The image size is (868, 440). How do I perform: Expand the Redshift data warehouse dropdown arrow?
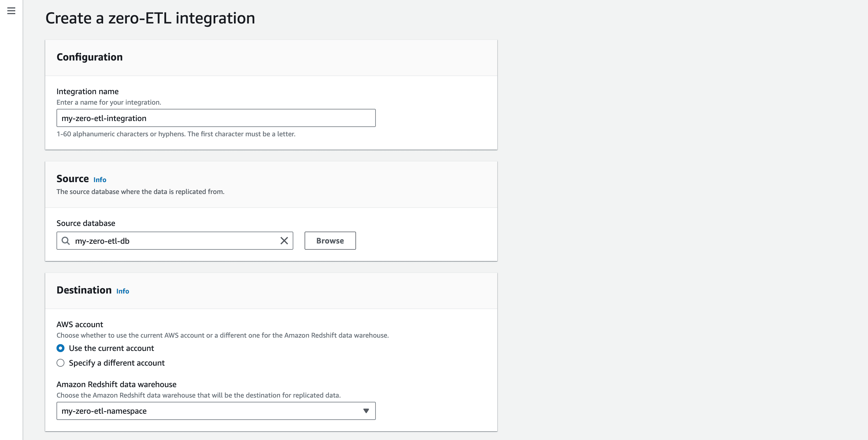coord(366,411)
